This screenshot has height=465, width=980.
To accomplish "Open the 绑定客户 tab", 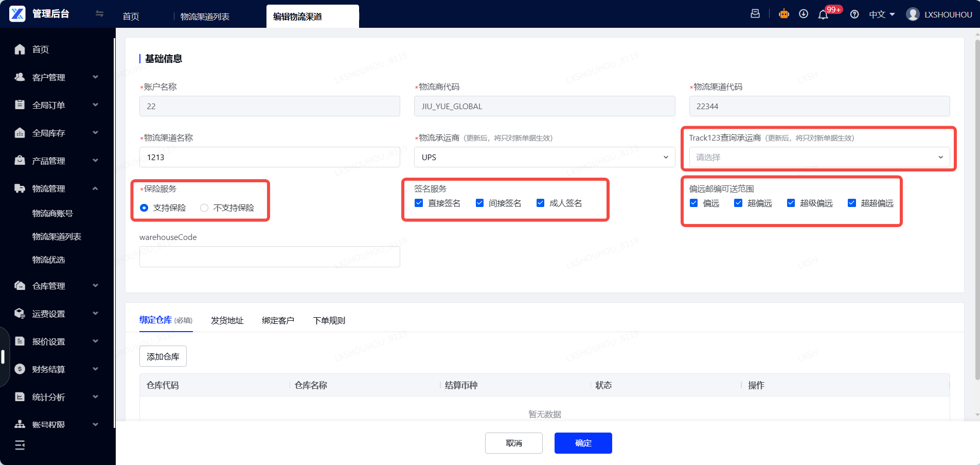I will coord(278,321).
